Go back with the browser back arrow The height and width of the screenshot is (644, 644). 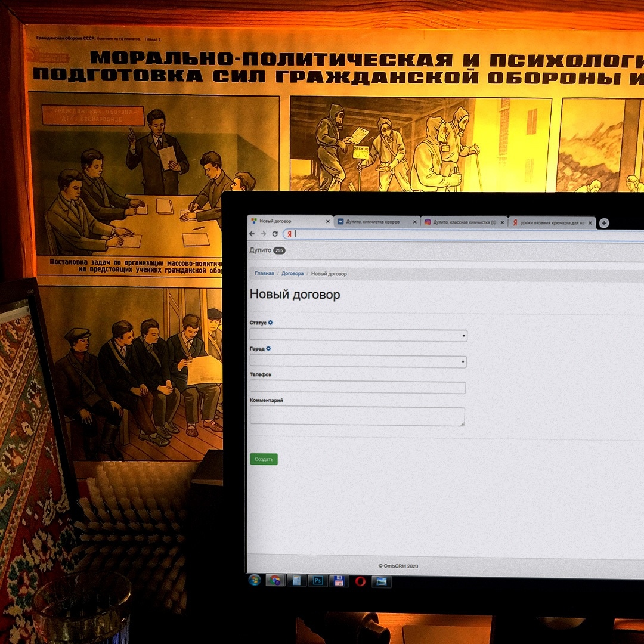click(x=252, y=233)
